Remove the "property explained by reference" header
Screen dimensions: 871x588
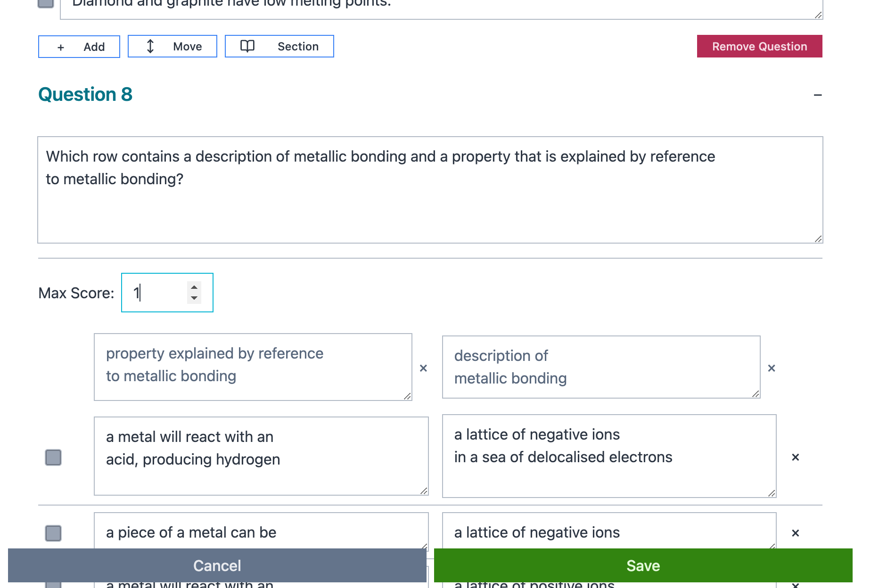(423, 368)
